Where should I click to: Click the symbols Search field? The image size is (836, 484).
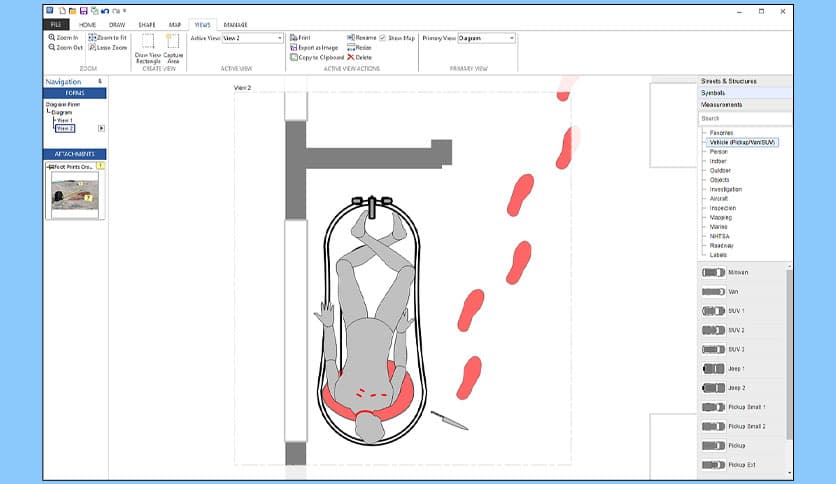745,118
